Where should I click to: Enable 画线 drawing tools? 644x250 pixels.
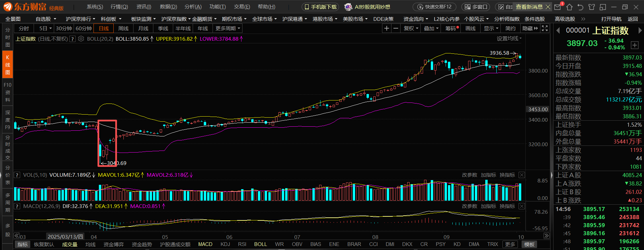point(470,29)
